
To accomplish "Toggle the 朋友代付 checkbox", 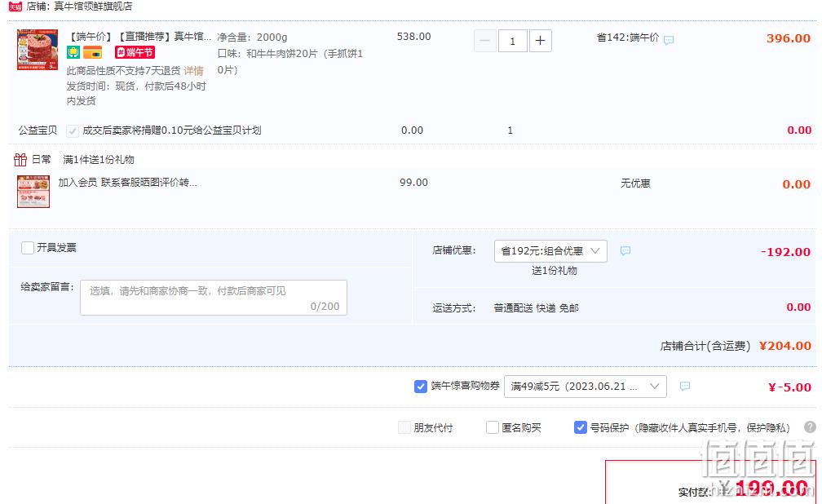I will coord(404,427).
